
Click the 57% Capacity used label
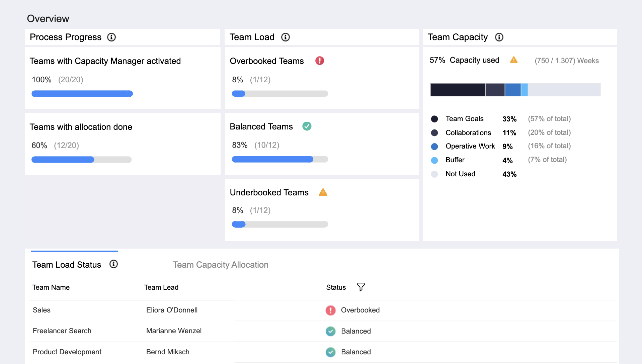[464, 60]
